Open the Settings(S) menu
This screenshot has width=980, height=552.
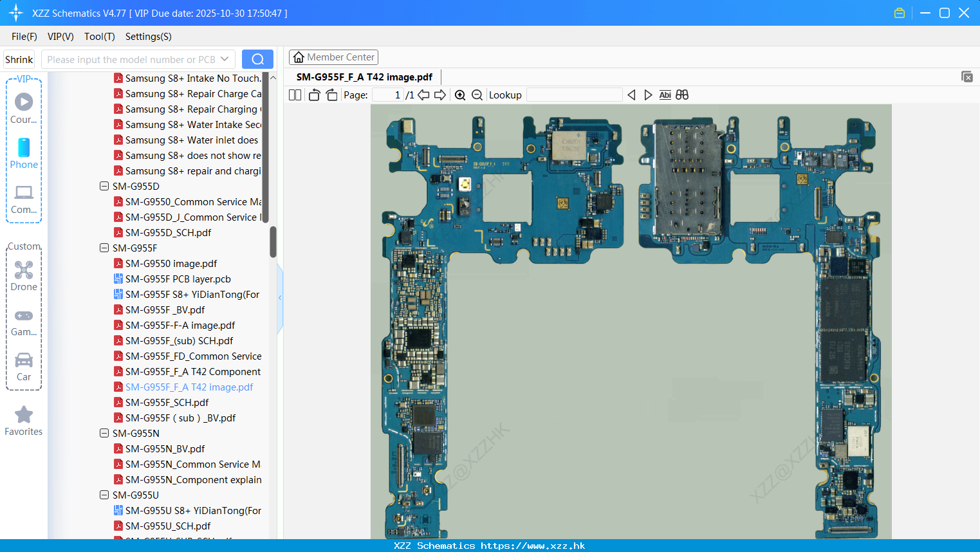pyautogui.click(x=149, y=37)
